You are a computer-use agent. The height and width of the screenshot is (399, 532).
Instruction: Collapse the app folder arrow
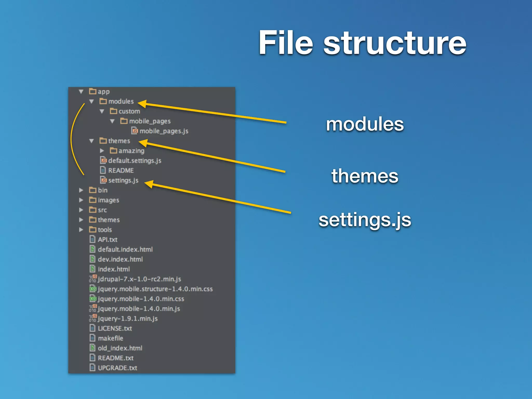point(81,91)
